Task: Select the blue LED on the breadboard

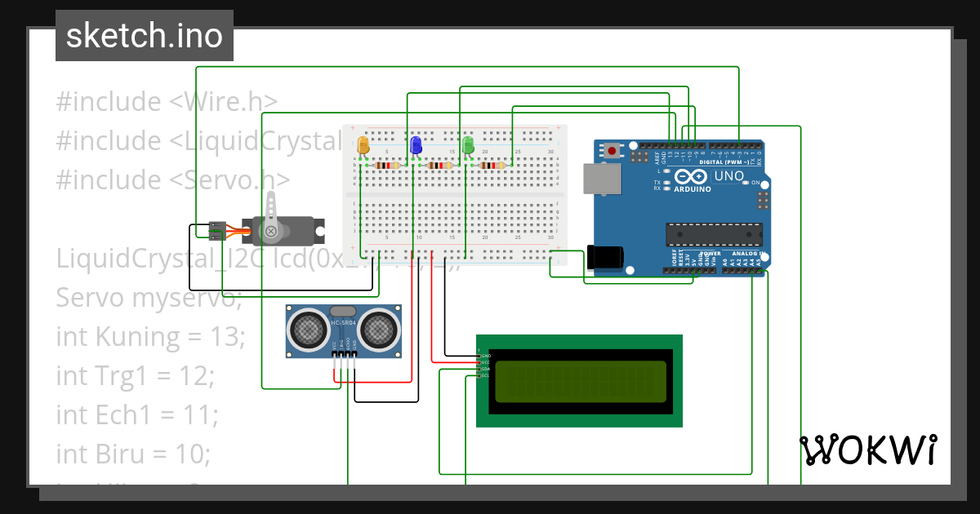Action: 415,144
